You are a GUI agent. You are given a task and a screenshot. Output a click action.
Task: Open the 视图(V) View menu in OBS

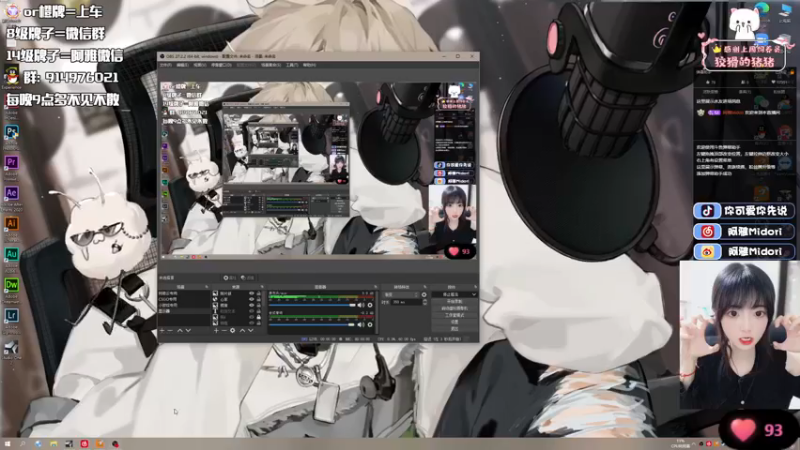[199, 65]
